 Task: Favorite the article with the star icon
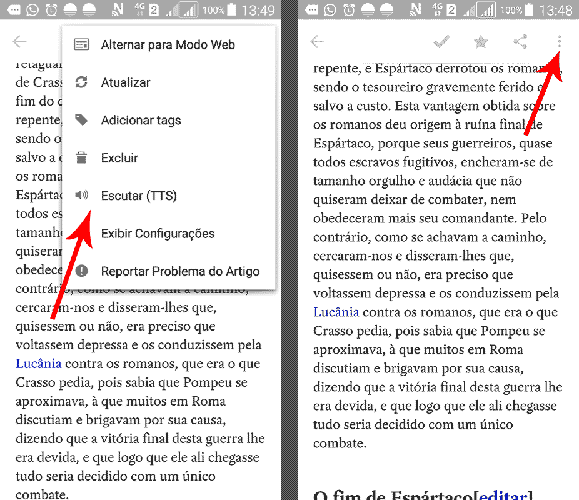[481, 42]
